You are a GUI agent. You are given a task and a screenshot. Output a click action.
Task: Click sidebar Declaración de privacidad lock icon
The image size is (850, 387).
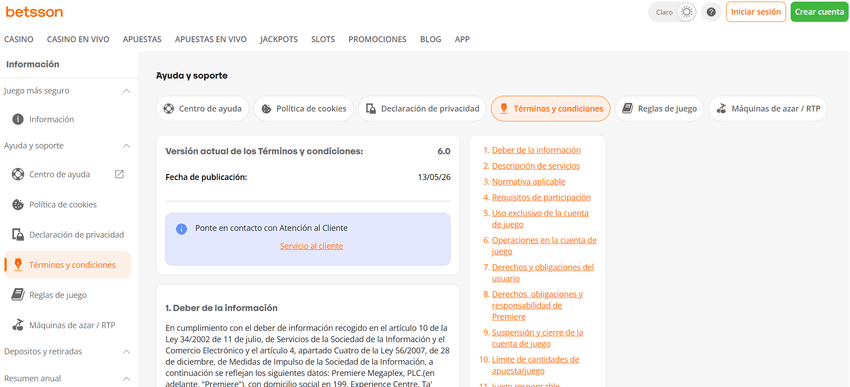point(18,235)
